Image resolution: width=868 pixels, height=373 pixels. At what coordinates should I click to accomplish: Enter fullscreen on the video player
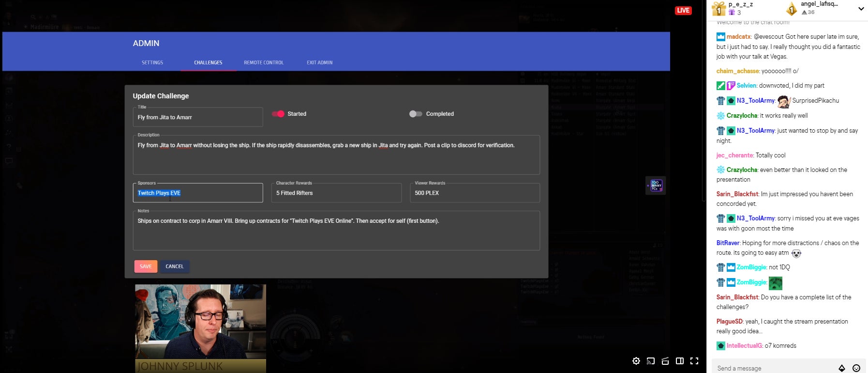coord(694,361)
